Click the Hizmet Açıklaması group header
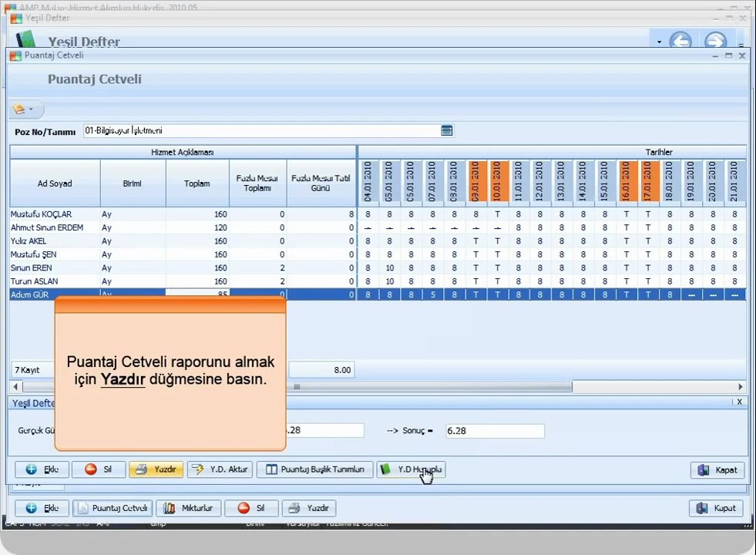The width and height of the screenshot is (756, 555). [183, 152]
